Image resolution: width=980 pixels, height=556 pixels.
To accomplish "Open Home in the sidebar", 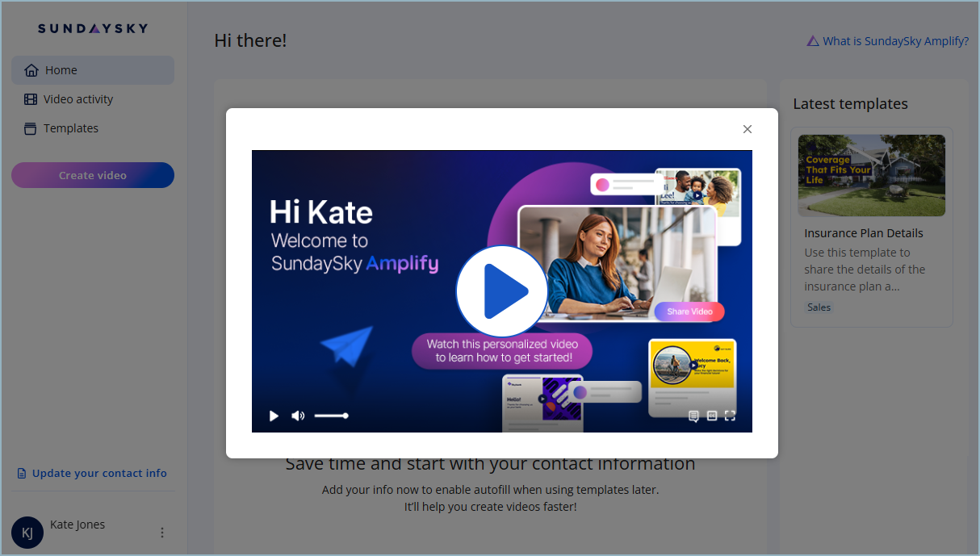I will point(93,70).
